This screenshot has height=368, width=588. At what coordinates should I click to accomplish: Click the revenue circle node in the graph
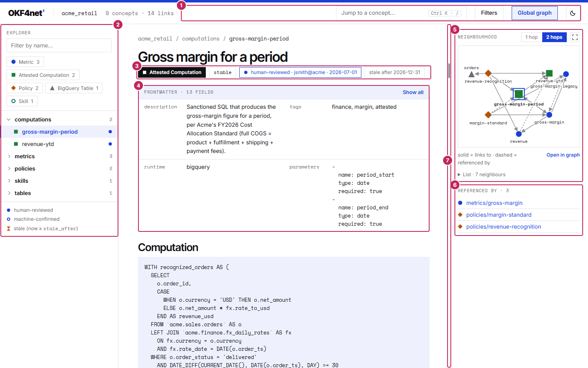coord(519,134)
